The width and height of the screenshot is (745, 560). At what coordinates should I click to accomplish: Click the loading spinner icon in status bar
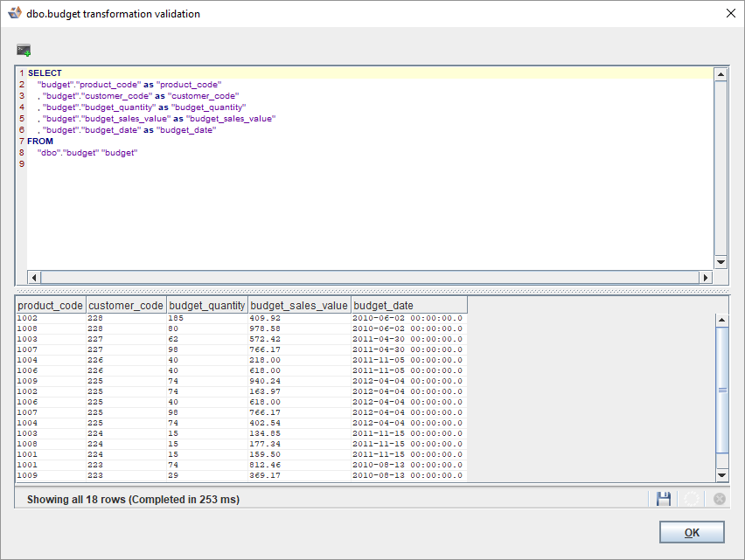[x=692, y=499]
